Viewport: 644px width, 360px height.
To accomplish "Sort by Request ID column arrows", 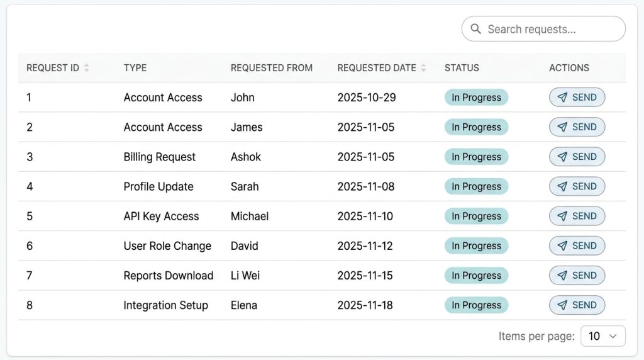I will tap(86, 68).
